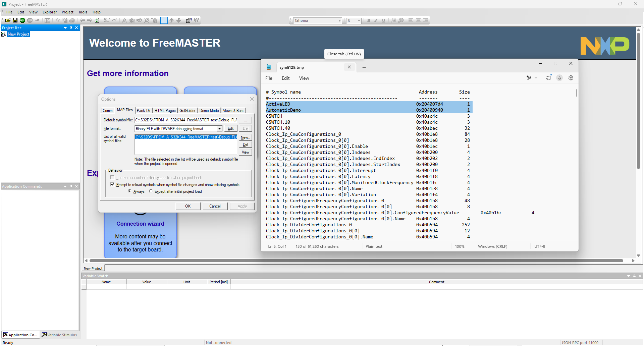Click the foreground color palette icon
Image resolution: width=644 pixels, height=346 pixels.
point(394,20)
